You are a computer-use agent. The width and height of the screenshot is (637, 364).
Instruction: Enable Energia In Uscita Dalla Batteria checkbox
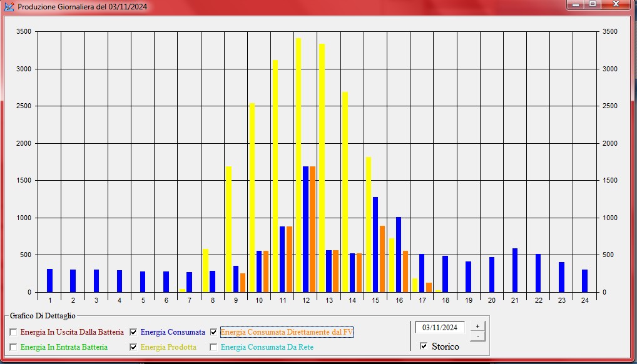(x=14, y=332)
